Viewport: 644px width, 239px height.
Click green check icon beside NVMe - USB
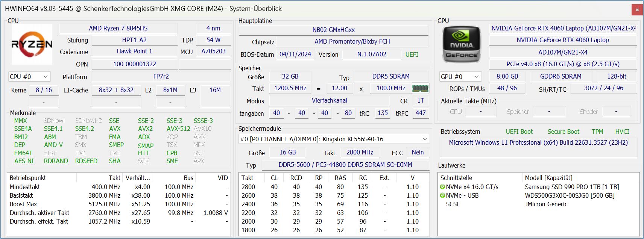pyautogui.click(x=442, y=195)
